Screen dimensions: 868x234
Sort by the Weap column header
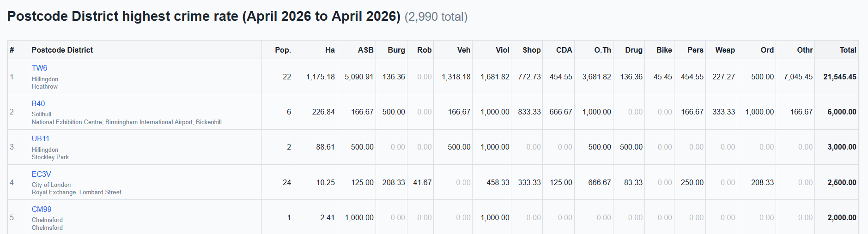725,50
